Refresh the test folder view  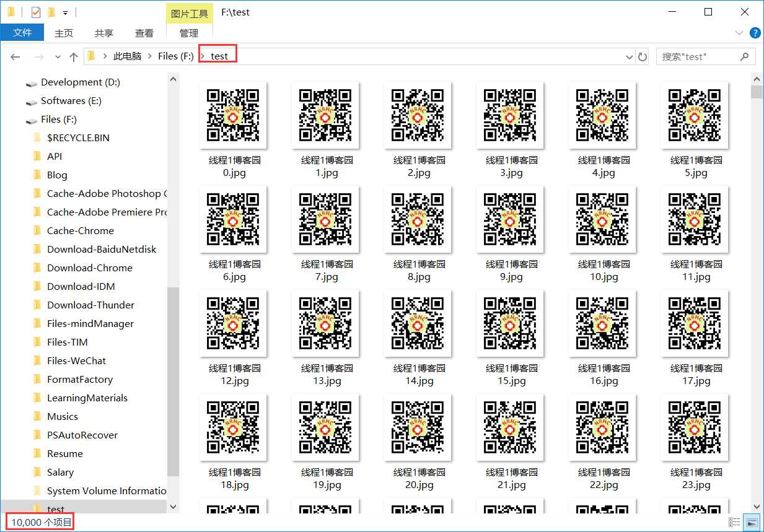tap(643, 56)
